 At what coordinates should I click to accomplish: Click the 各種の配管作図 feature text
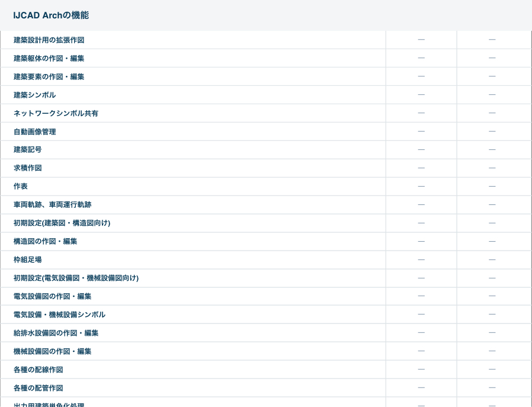pos(38,389)
